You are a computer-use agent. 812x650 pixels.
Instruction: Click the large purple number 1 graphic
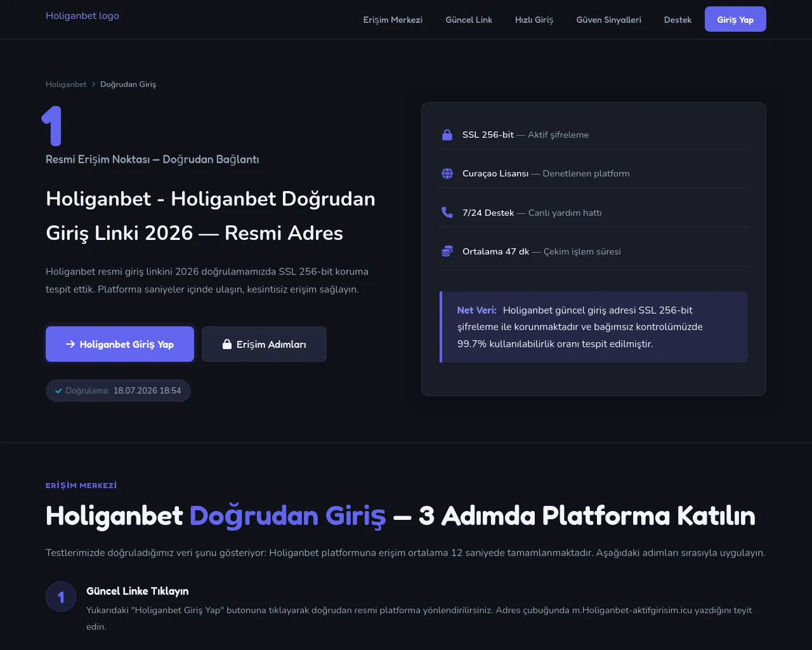point(52,126)
